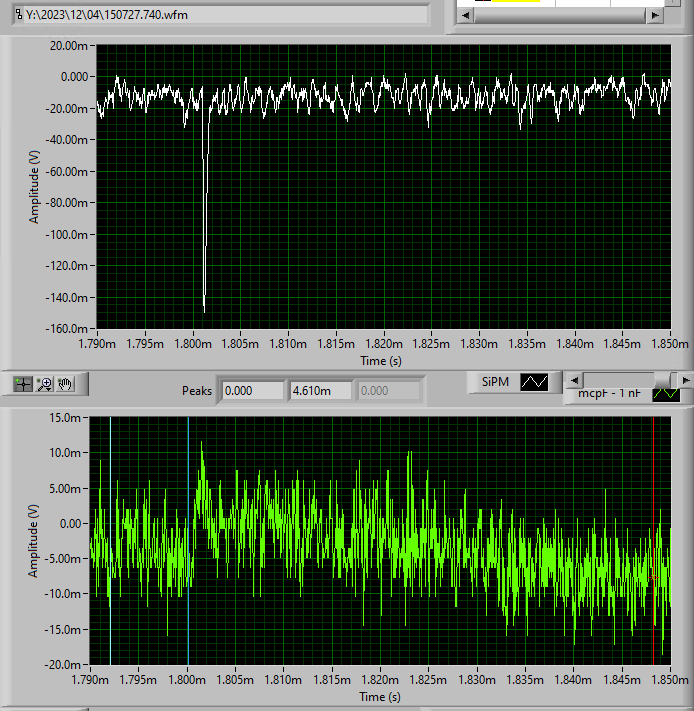Screen dimensions: 694x711
Task: Click left arrow of plot legend scrollbar
Action: [x=572, y=380]
